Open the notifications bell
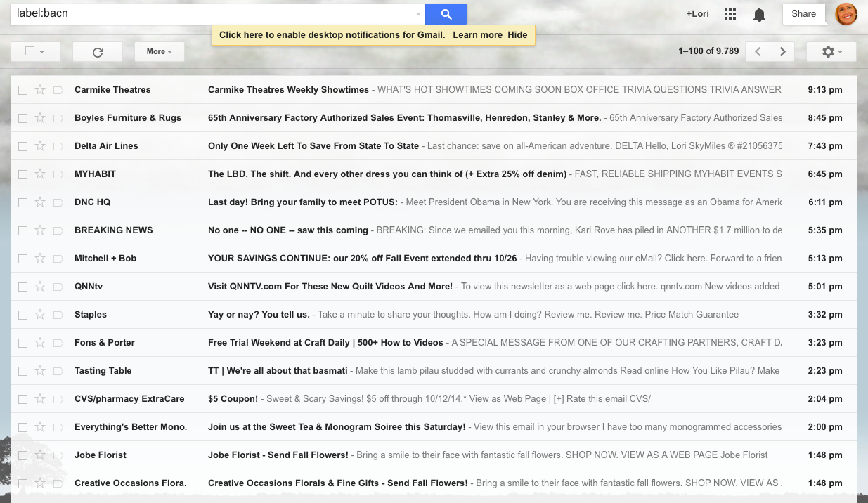The height and width of the screenshot is (503, 868). tap(759, 14)
